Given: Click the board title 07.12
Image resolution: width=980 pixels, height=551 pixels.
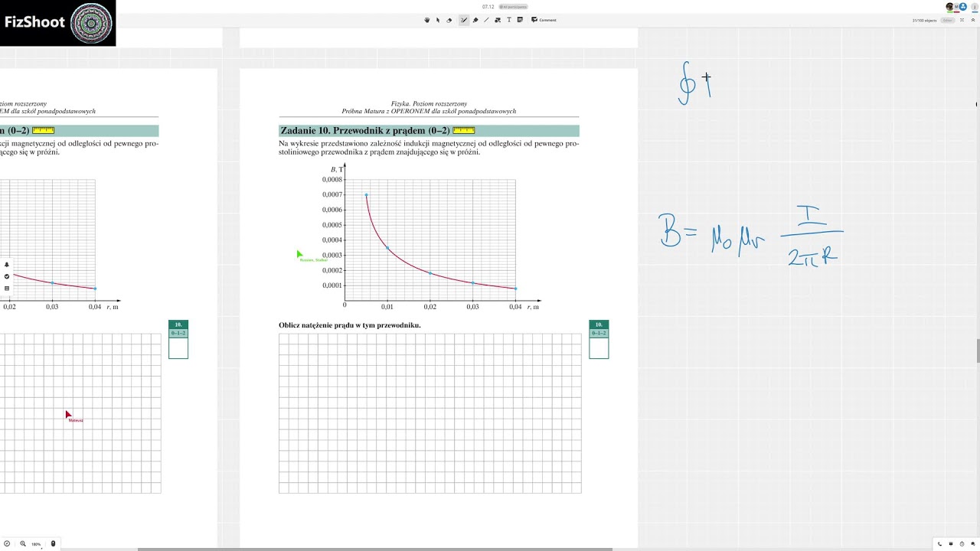Looking at the screenshot, I should click(488, 7).
